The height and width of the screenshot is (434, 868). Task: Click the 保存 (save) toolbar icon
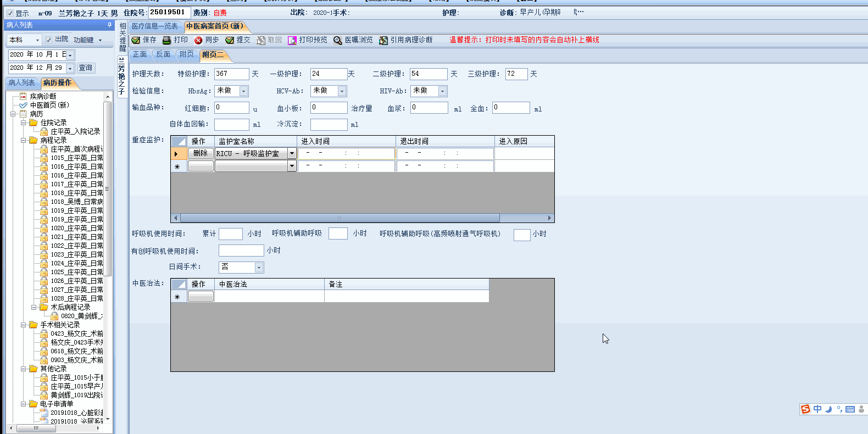[136, 40]
